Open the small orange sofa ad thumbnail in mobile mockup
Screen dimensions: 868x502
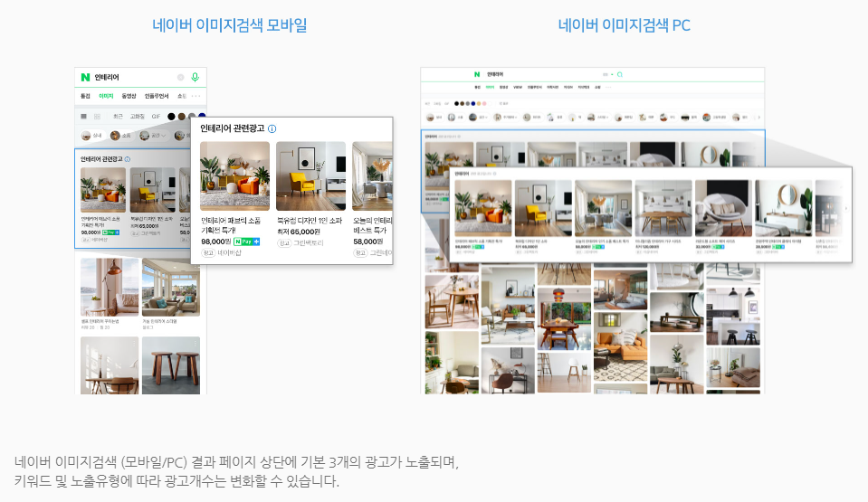coord(103,190)
